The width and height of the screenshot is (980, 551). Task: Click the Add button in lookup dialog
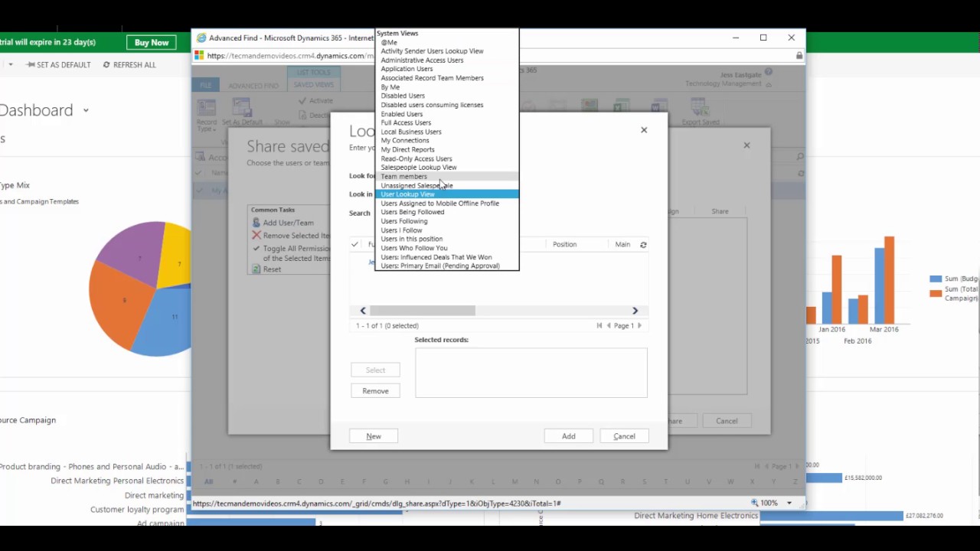568,436
